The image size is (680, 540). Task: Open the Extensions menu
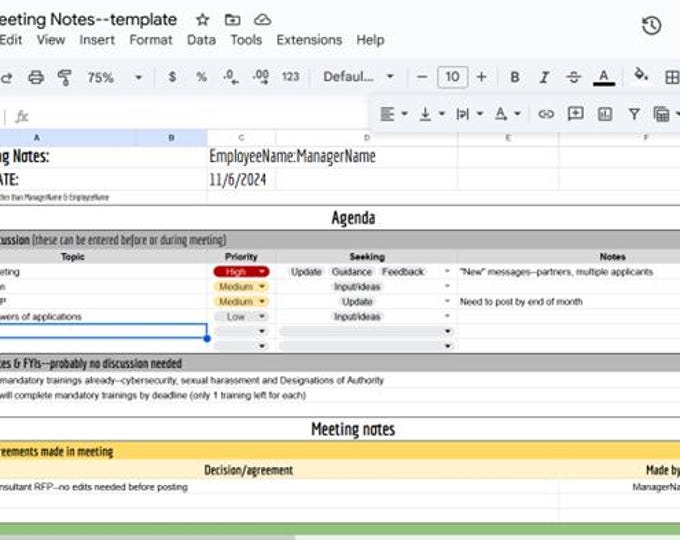pos(309,40)
